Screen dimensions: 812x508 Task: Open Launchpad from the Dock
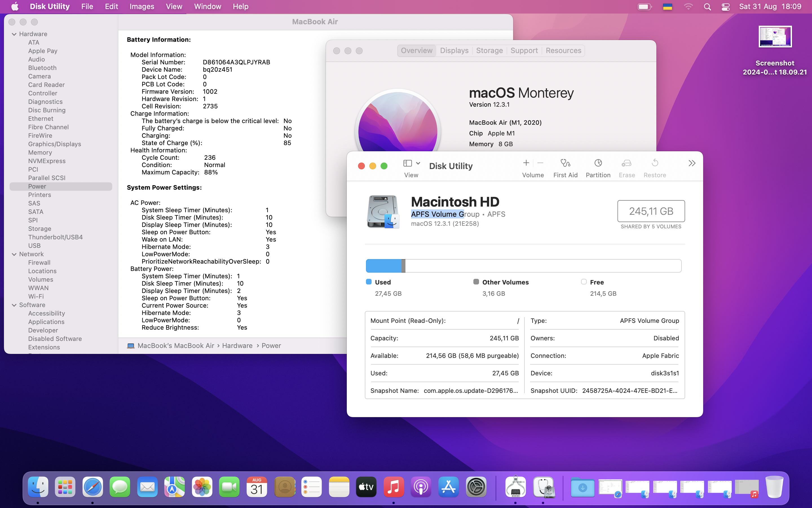click(x=65, y=487)
